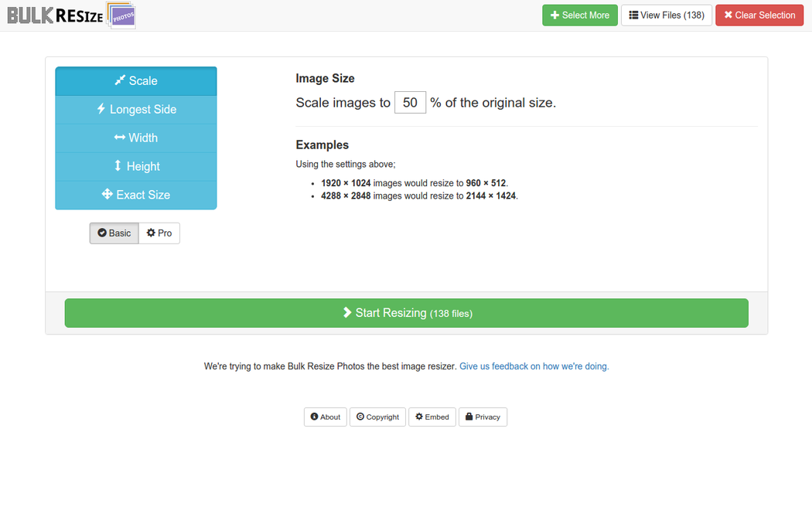
Task: Click the plus icon on Select More
Action: pyautogui.click(x=554, y=15)
